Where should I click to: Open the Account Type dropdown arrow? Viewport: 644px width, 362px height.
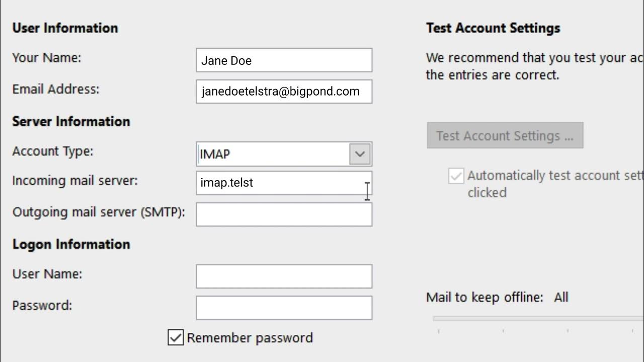[360, 154]
